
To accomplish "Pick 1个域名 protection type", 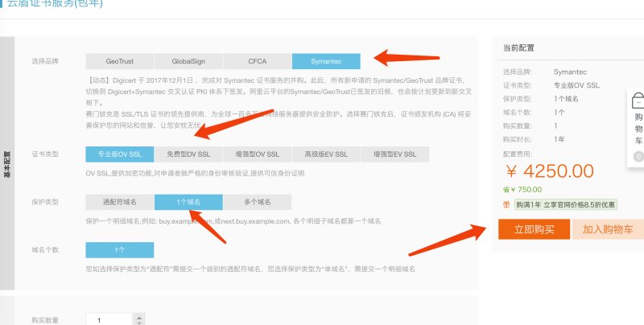I will pyautogui.click(x=188, y=202).
